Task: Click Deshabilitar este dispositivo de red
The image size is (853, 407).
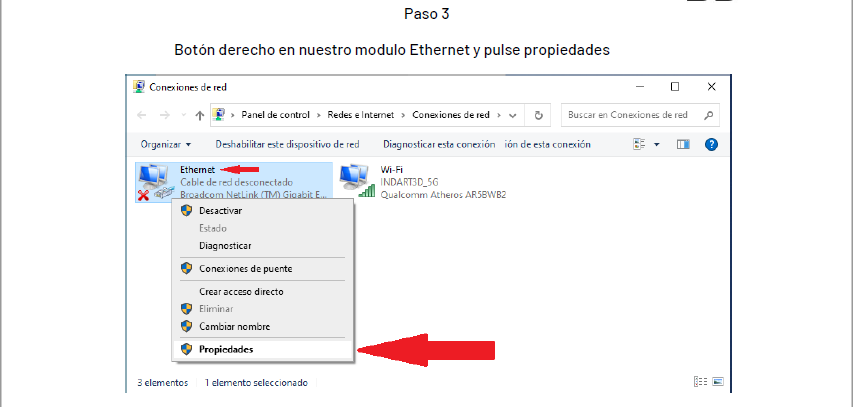Action: tap(287, 145)
